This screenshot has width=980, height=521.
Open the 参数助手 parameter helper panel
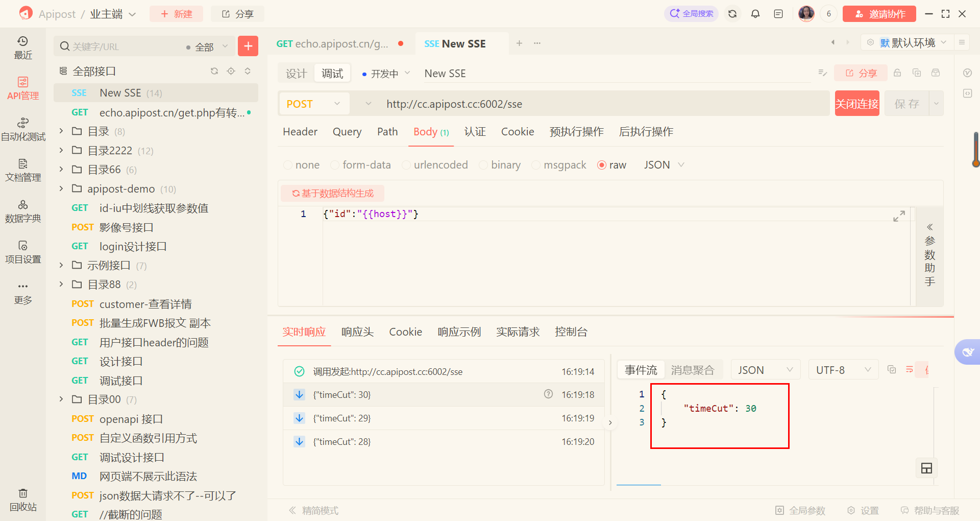click(929, 255)
